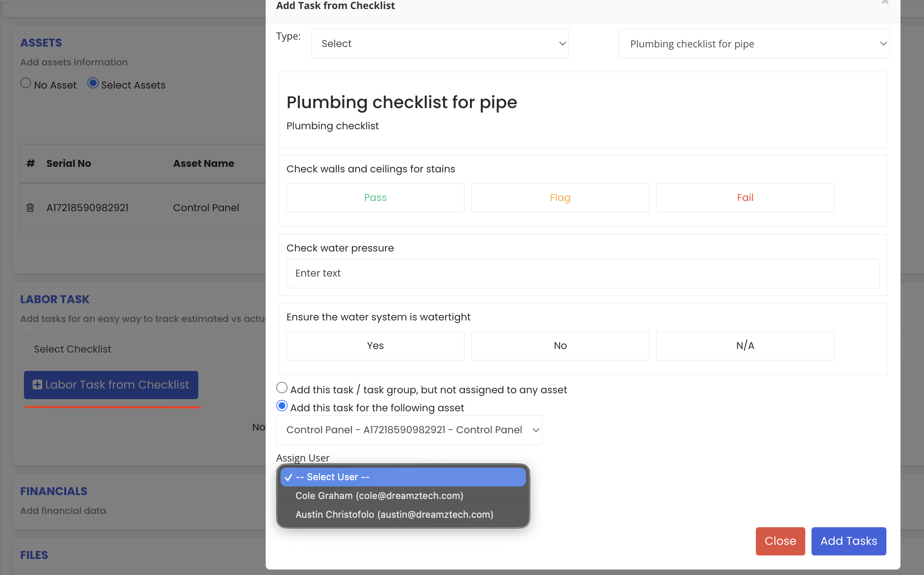
Task: Choose not assigned to any asset option
Action: coord(282,388)
